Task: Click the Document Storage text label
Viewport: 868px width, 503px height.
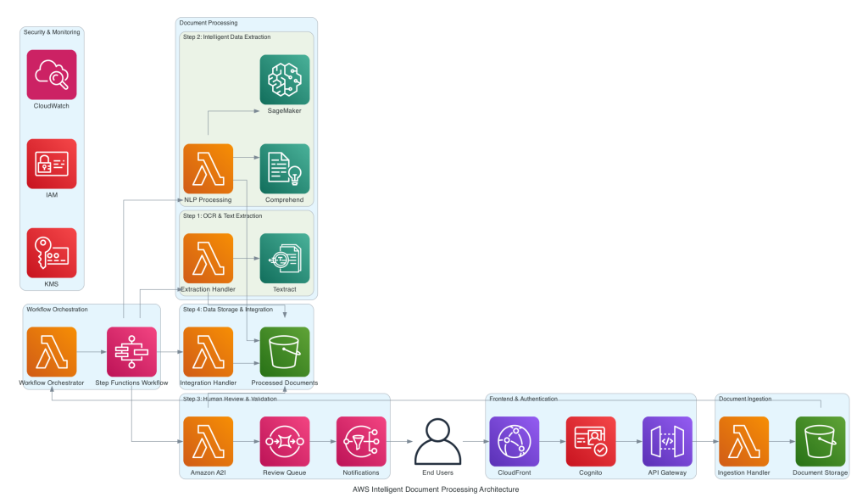Action: (821, 472)
